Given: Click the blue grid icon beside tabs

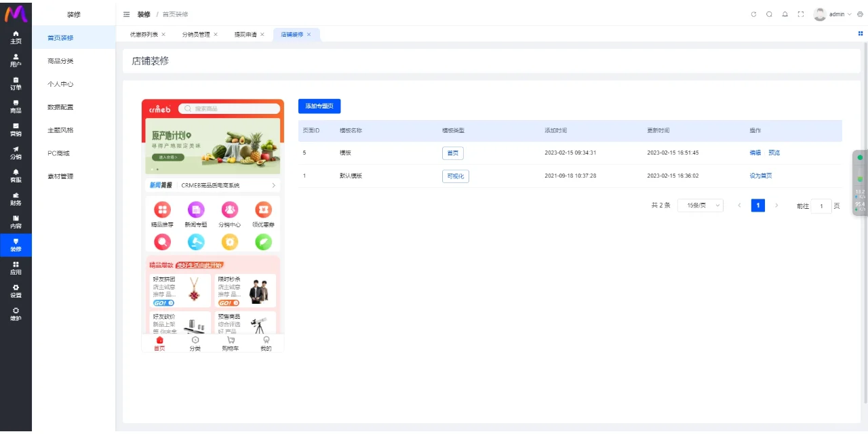Looking at the screenshot, I should point(861,33).
